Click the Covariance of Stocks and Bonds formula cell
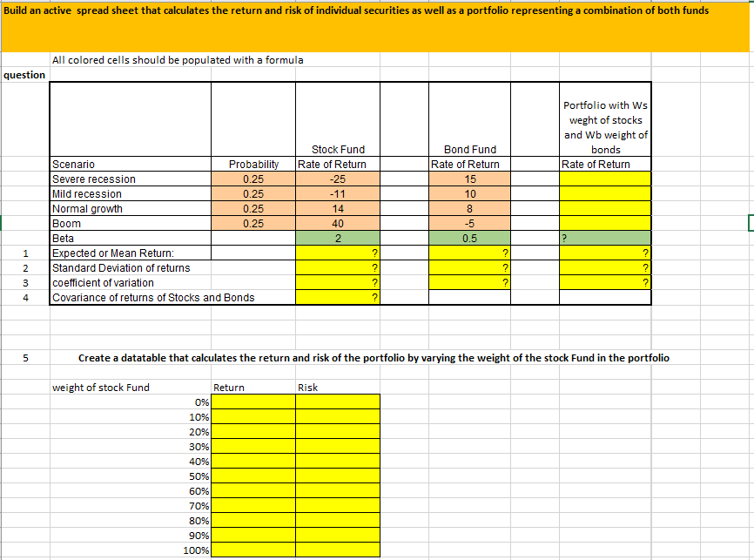The height and width of the screenshot is (560, 754). 337,297
